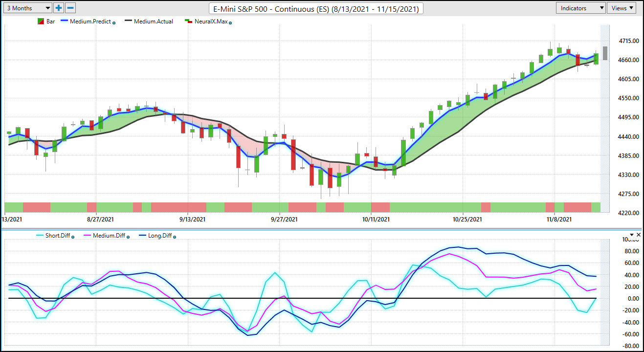Image resolution: width=644 pixels, height=352 pixels.
Task: Click the 4220.00 price axis label
Action: click(629, 213)
